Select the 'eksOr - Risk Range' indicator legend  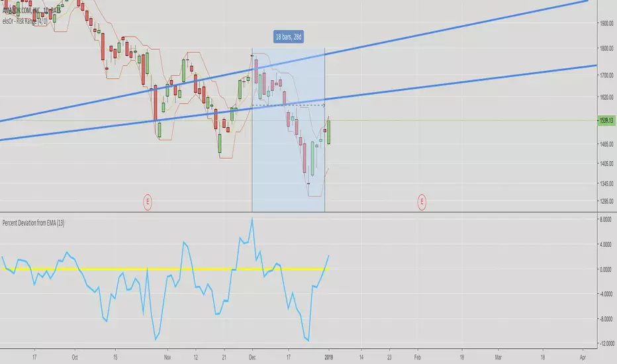click(x=24, y=21)
